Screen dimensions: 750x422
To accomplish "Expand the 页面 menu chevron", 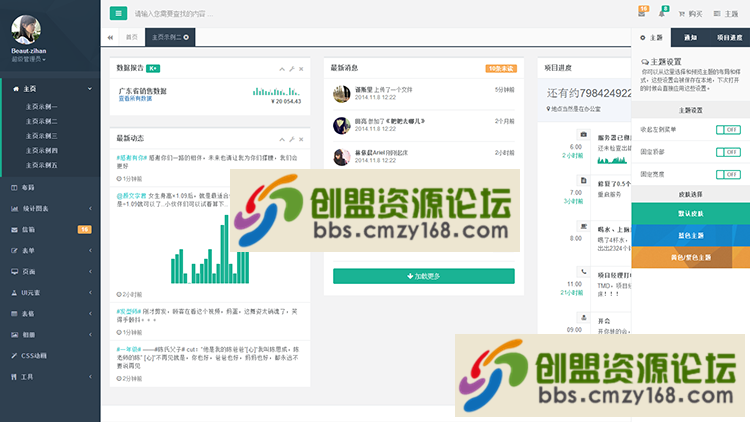I will [x=90, y=272].
